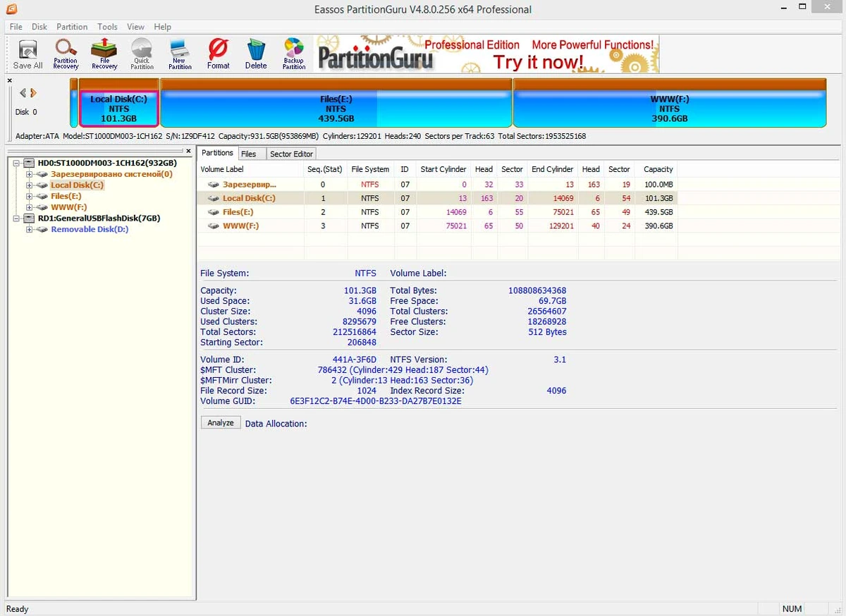Image resolution: width=846 pixels, height=616 pixels.
Task: Open Partition Recovery tool
Action: [66, 54]
